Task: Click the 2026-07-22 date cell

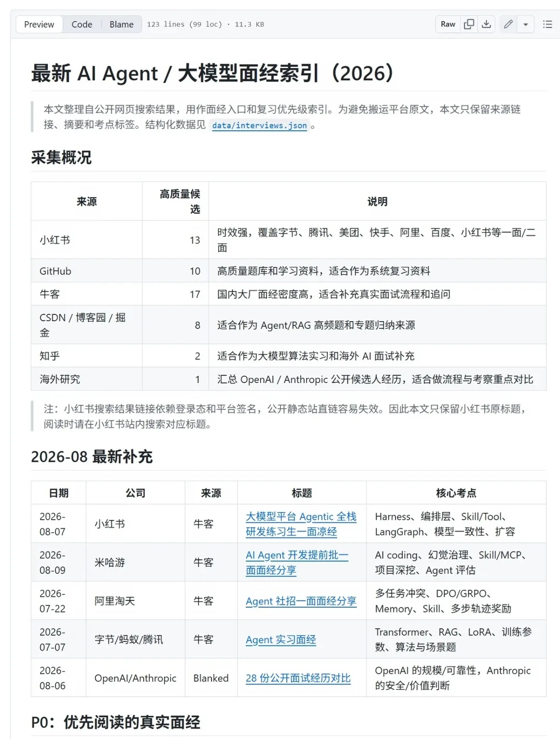Action: (x=59, y=601)
